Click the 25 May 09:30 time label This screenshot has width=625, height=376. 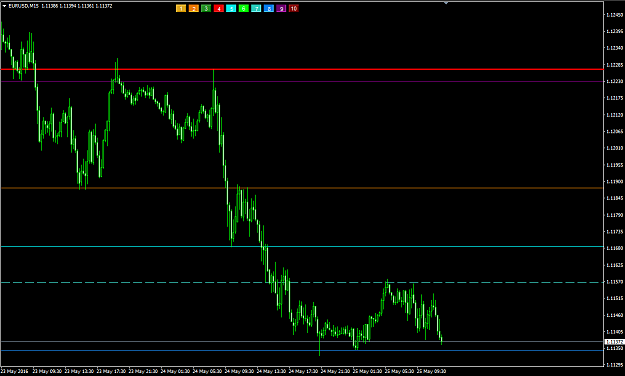pos(431,371)
